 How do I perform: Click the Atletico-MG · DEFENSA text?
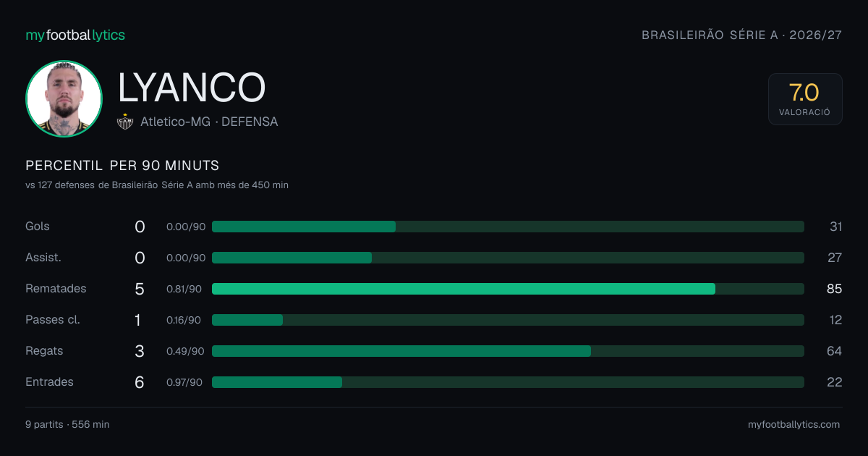(x=209, y=122)
